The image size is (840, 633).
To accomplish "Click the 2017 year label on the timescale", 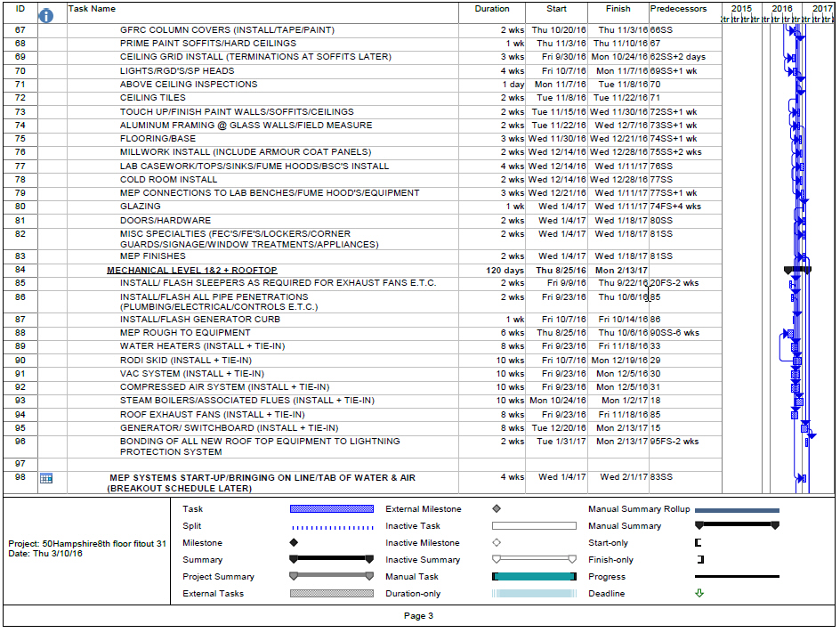I will pos(822,9).
